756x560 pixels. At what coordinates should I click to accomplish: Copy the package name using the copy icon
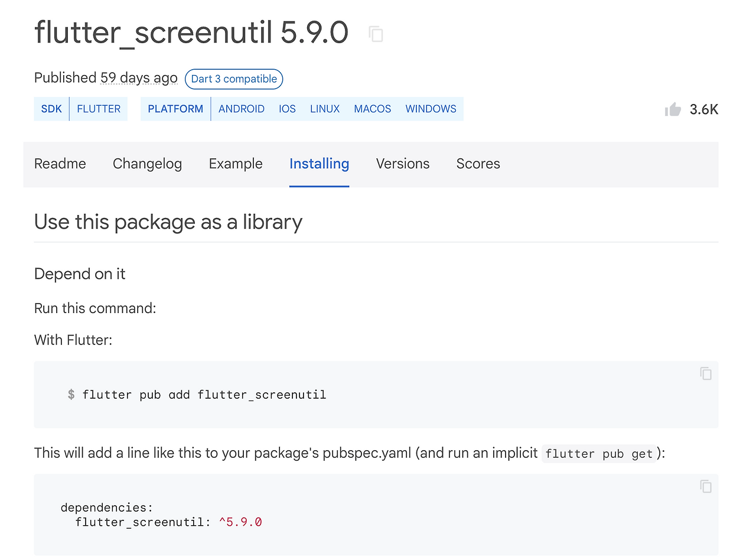click(376, 34)
